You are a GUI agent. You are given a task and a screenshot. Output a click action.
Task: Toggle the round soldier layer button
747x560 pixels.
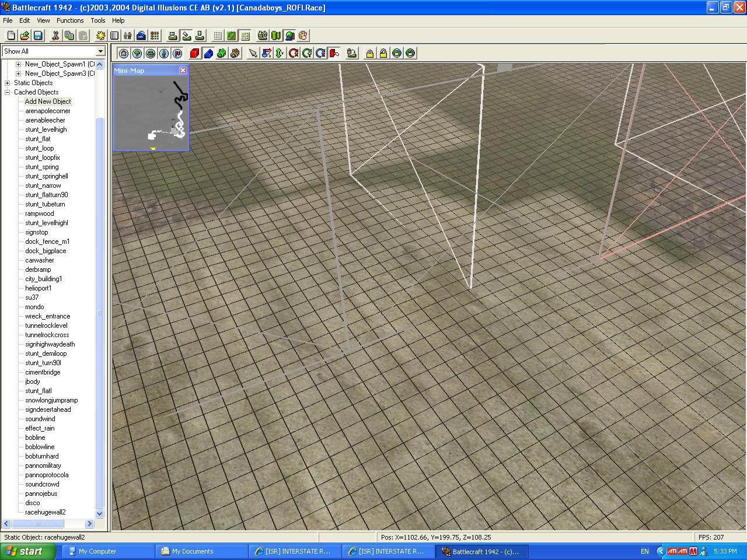[164, 53]
